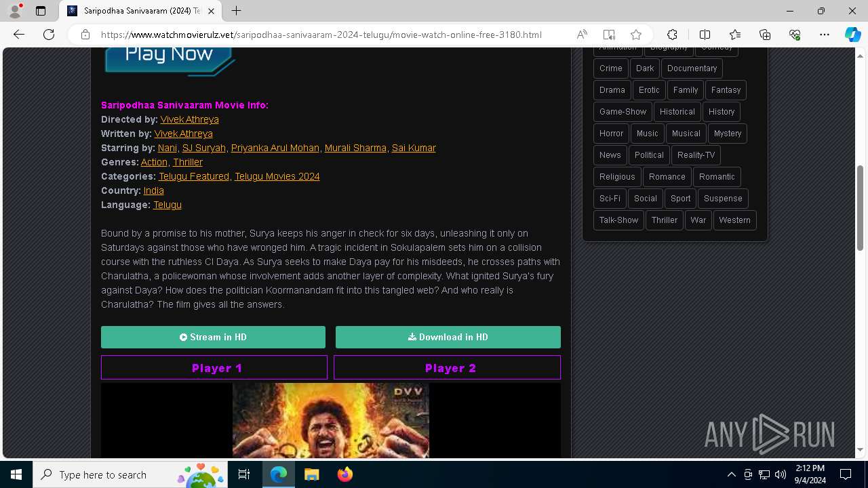
Task: Open volume control in tray
Action: click(x=780, y=474)
